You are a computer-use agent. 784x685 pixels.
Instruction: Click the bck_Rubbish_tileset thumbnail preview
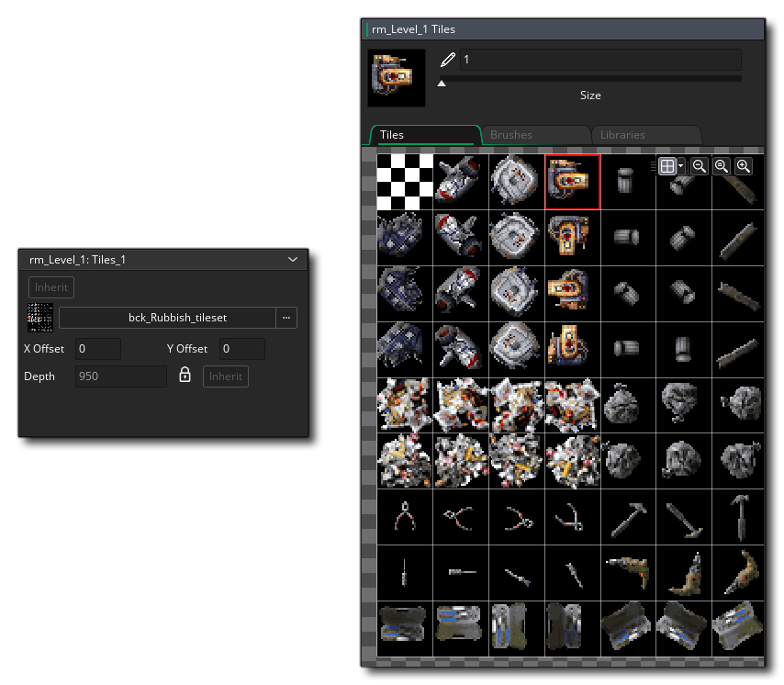click(40, 317)
